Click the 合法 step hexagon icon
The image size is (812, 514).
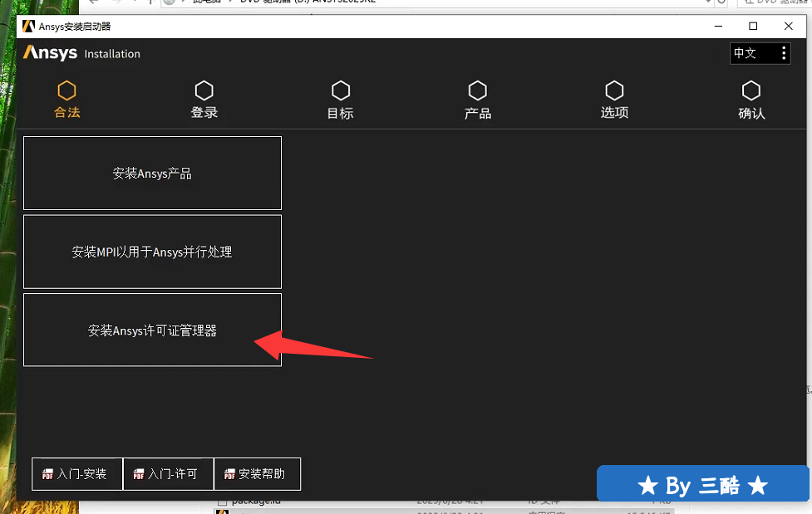tap(66, 91)
